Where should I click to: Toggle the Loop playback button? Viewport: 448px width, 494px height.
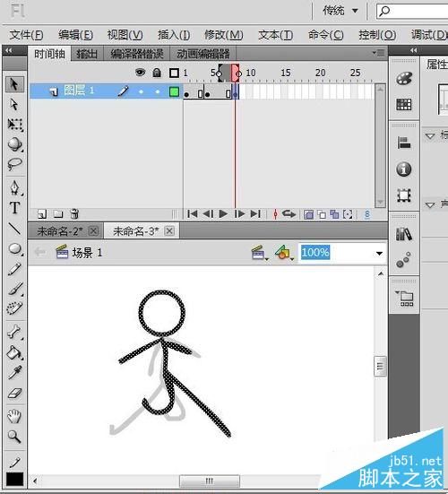click(x=289, y=214)
